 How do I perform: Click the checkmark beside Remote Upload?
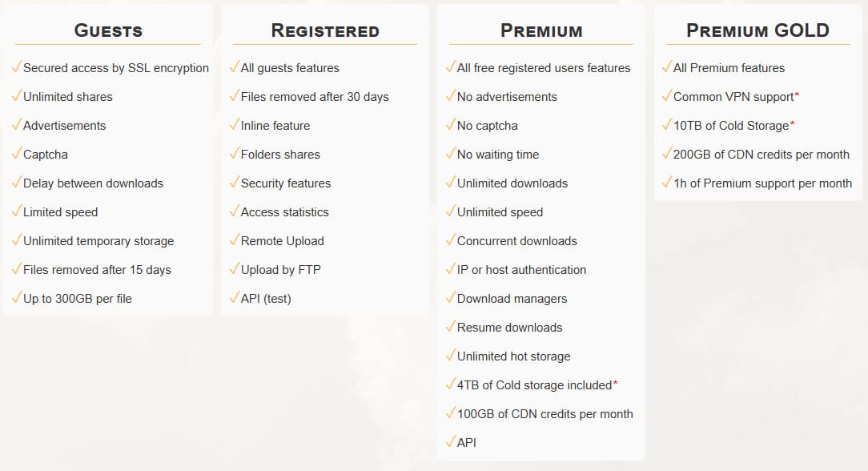point(235,240)
